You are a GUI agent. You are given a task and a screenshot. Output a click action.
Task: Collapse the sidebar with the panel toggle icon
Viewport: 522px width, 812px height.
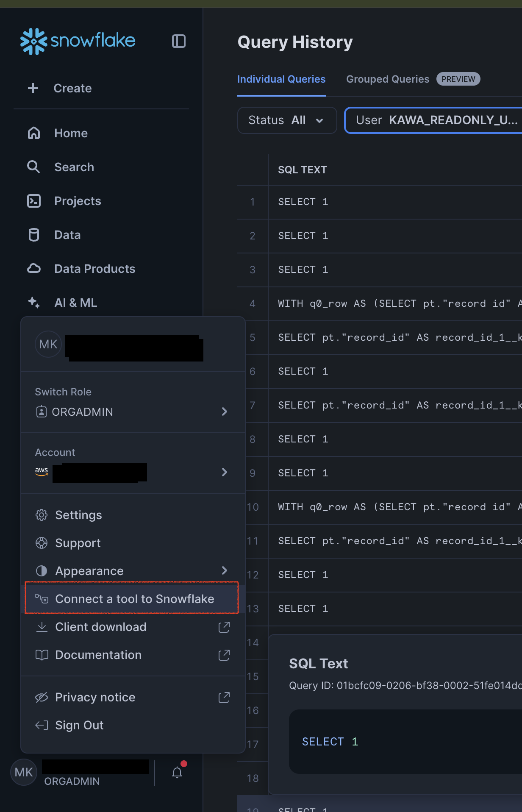178,41
